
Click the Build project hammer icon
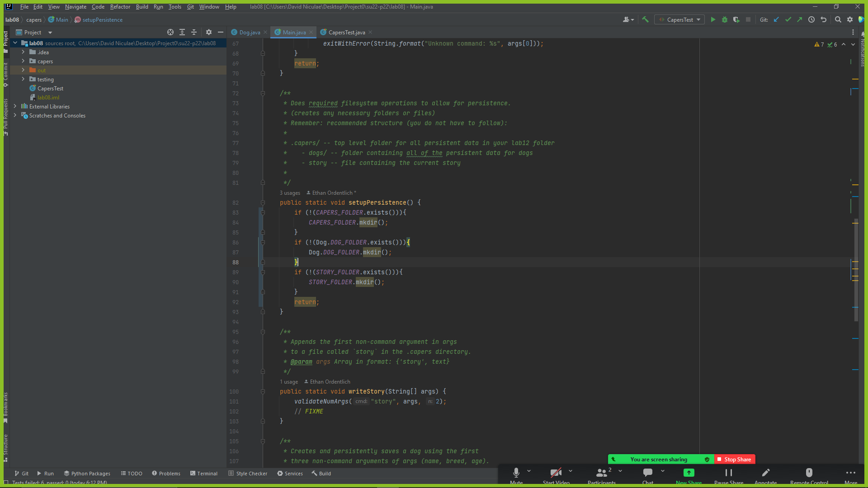pos(646,19)
